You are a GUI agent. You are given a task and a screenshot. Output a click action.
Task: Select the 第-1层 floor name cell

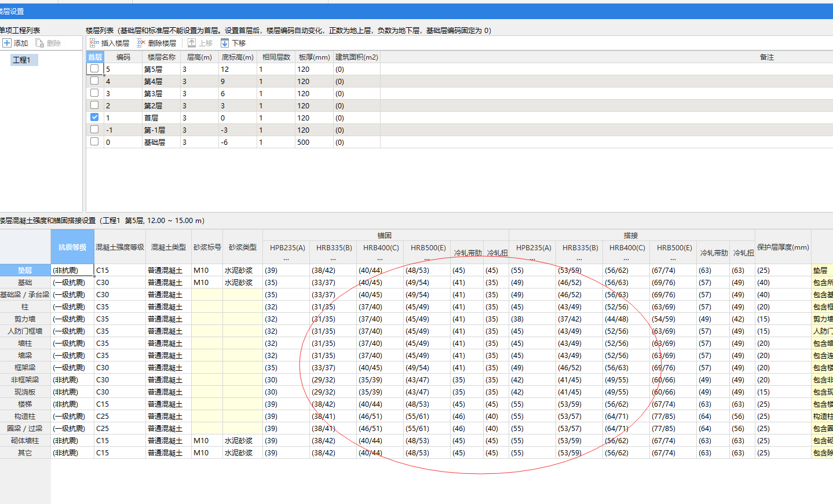(x=162, y=130)
